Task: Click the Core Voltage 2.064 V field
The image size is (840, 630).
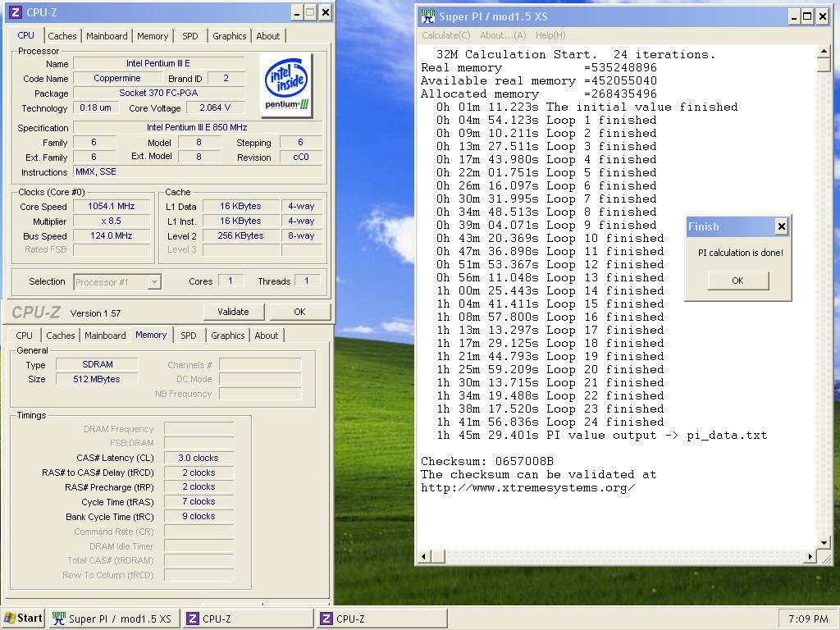Action: coord(215,107)
